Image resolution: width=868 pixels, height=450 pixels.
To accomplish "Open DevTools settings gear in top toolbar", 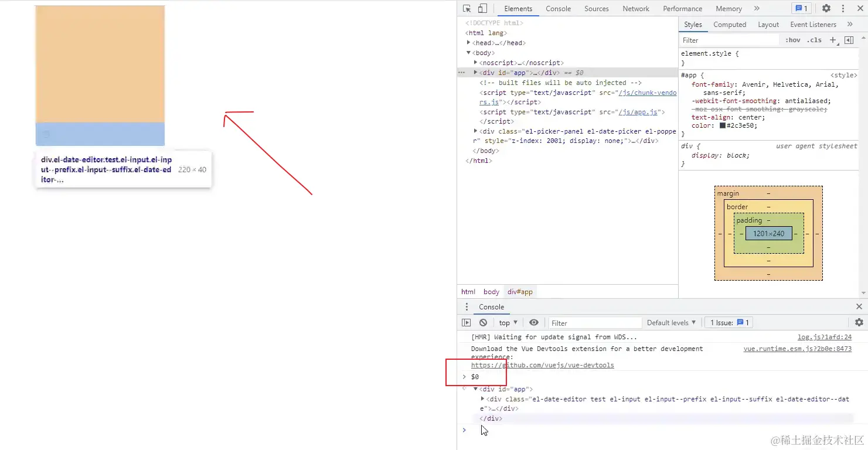I will click(x=826, y=8).
